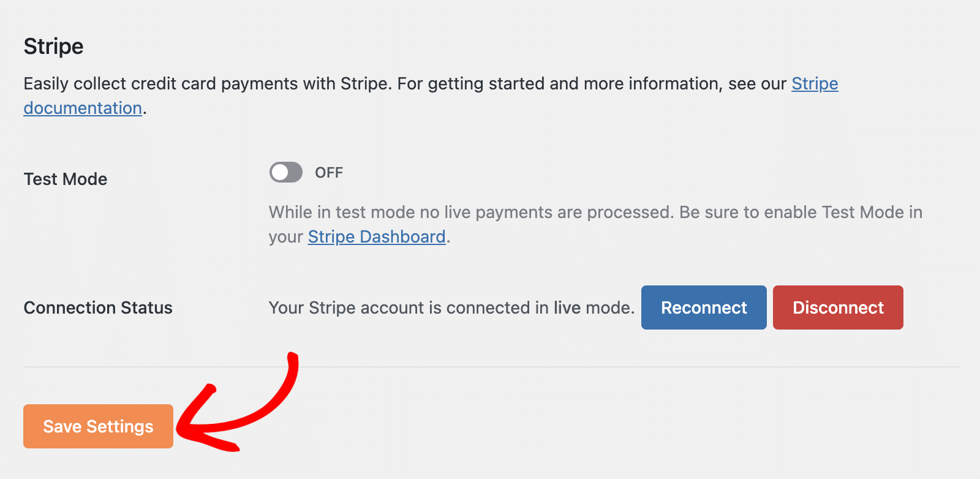
Task: Open Stripe's getting started documentation
Action: click(815, 84)
